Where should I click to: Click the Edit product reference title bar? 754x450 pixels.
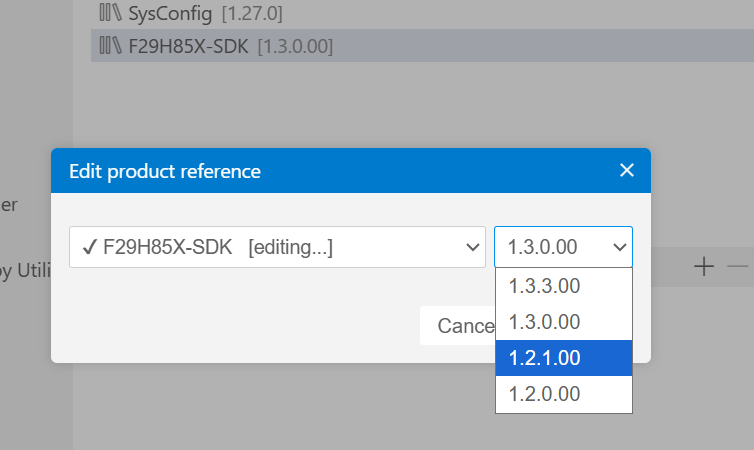(x=351, y=171)
